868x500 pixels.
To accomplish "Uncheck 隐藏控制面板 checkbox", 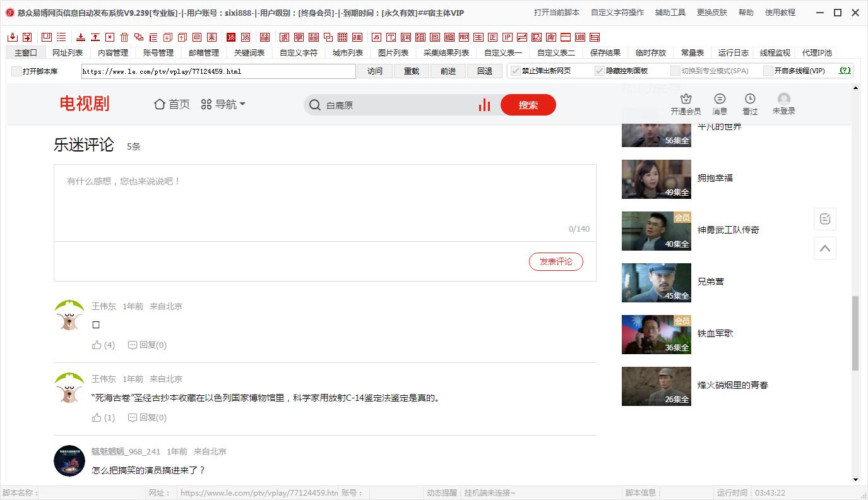I will click(600, 71).
